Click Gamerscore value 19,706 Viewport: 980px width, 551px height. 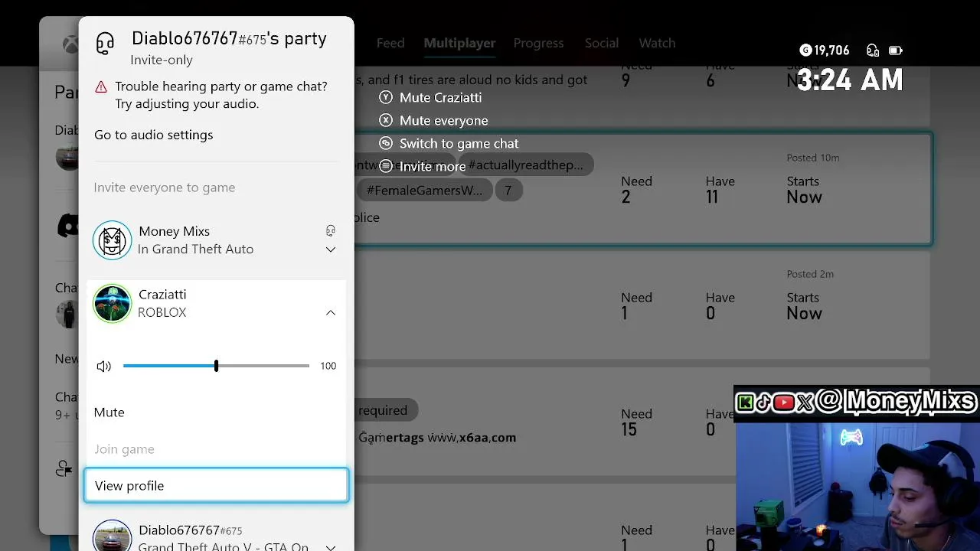[x=831, y=51]
